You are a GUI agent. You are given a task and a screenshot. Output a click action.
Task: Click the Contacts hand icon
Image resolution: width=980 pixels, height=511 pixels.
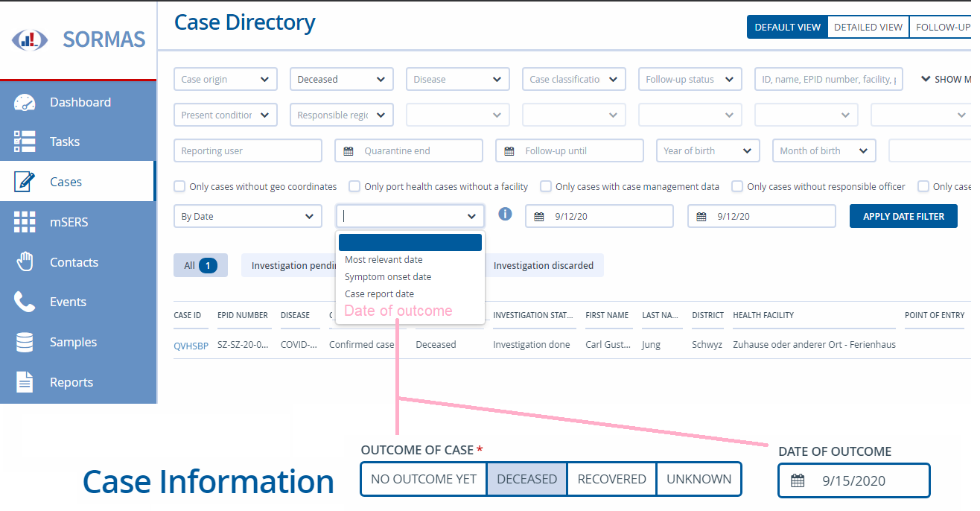(x=25, y=261)
